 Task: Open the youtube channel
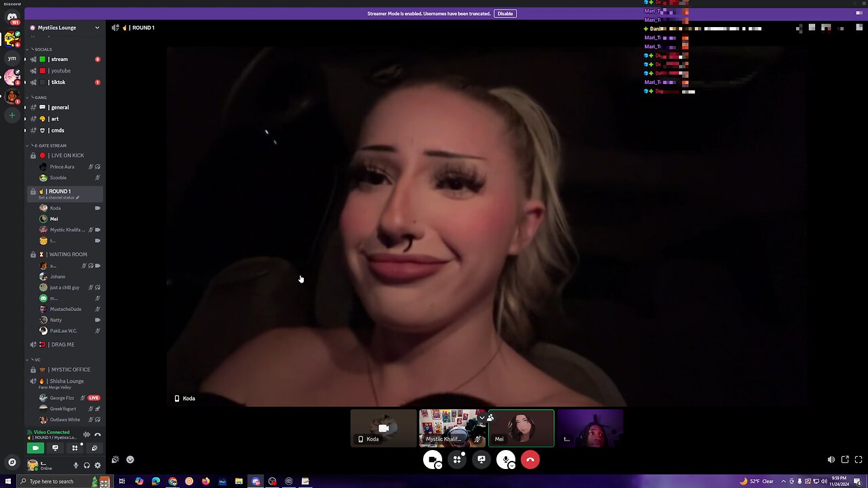[65, 70]
